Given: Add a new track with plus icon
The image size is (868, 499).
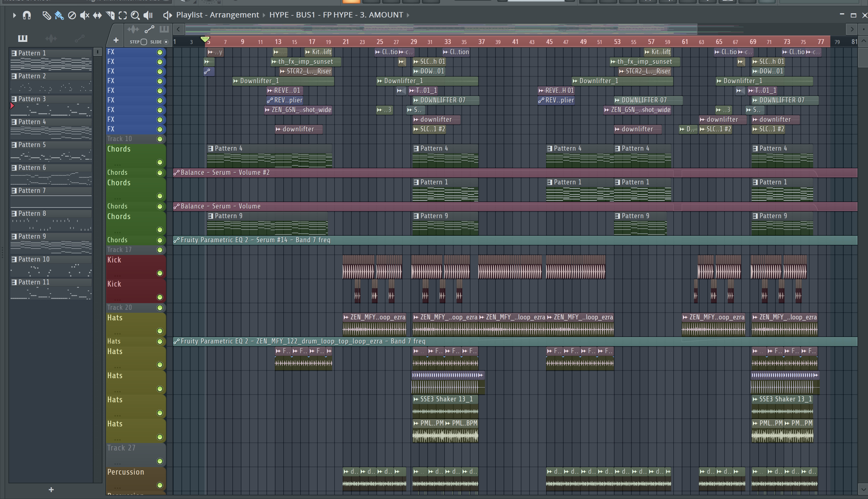Looking at the screenshot, I should [x=116, y=40].
